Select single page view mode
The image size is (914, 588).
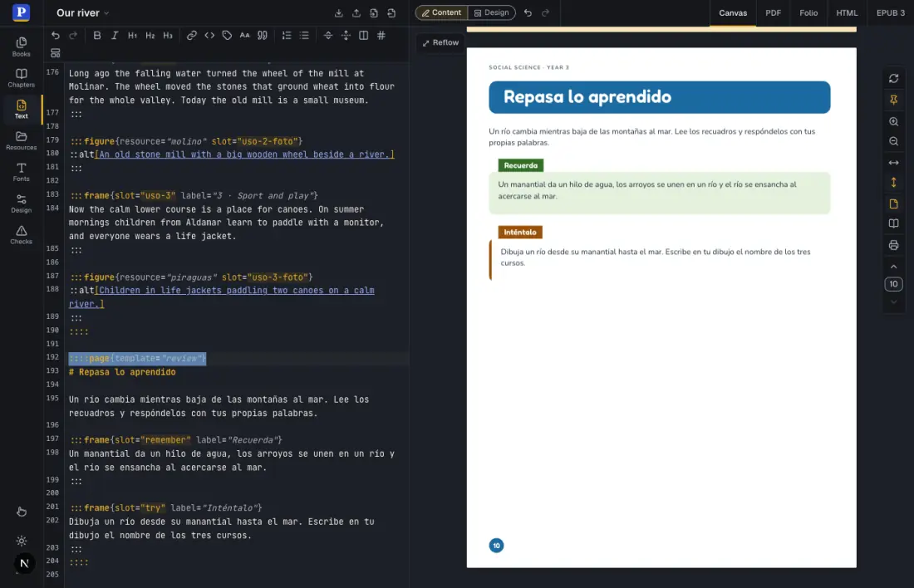tap(893, 204)
